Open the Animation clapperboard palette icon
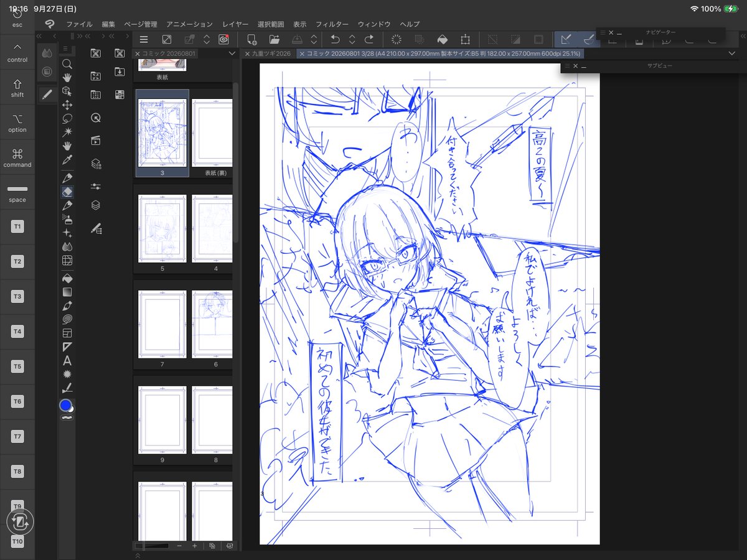This screenshot has width=747, height=560. click(x=95, y=141)
